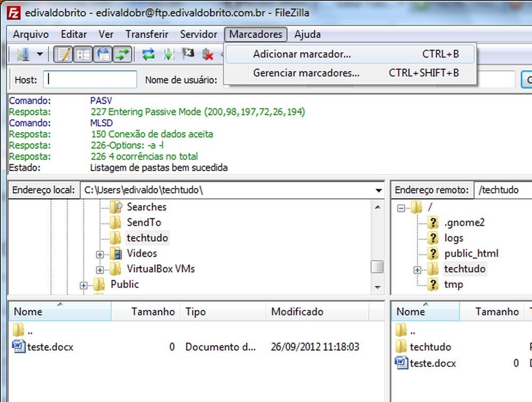Click inside the Host input field
This screenshot has height=402, width=532.
[90, 79]
